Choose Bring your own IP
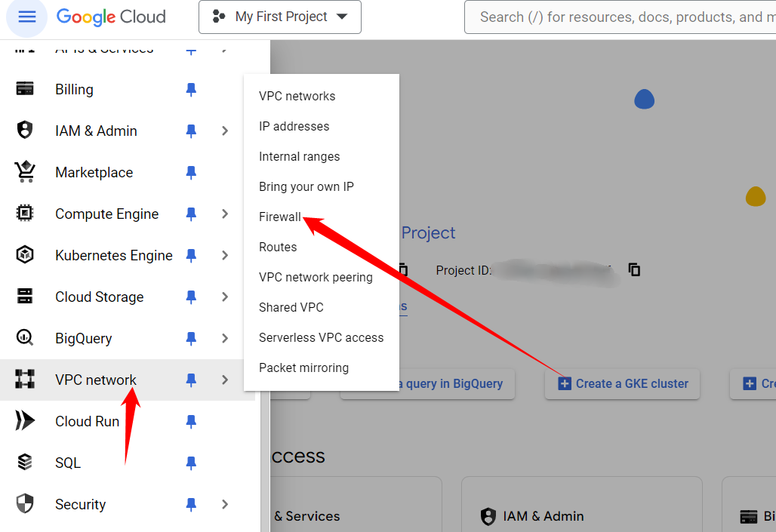Screen dimensions: 776x532 point(321,186)
